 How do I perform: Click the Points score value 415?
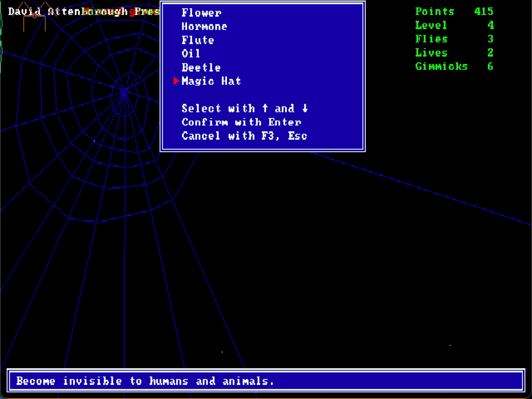pyautogui.click(x=484, y=11)
